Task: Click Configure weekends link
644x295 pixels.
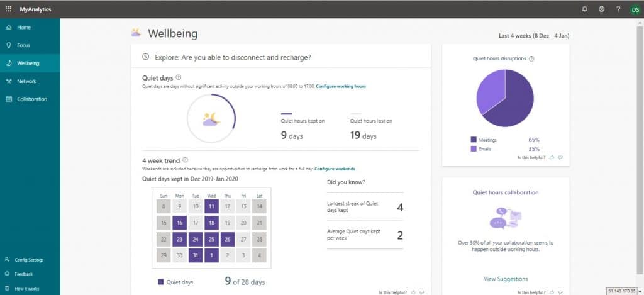Action: pos(335,169)
